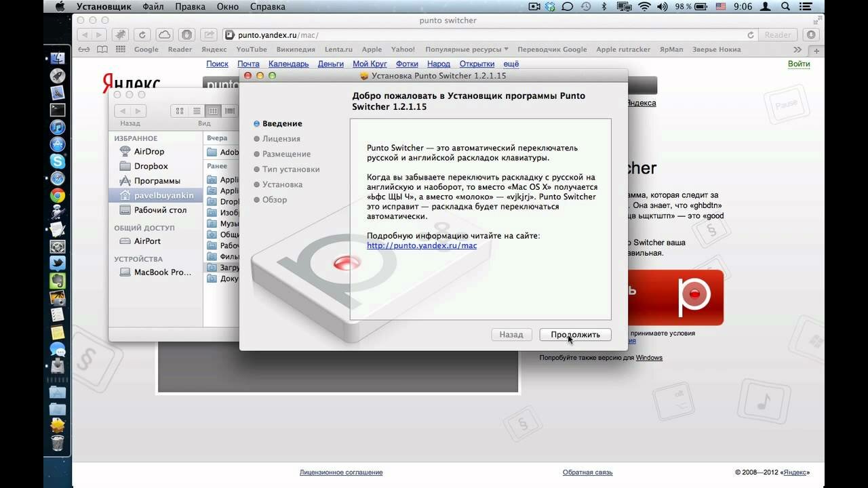Image resolution: width=868 pixels, height=488 pixels.
Task: Switch Finder to list view
Action: tap(197, 110)
